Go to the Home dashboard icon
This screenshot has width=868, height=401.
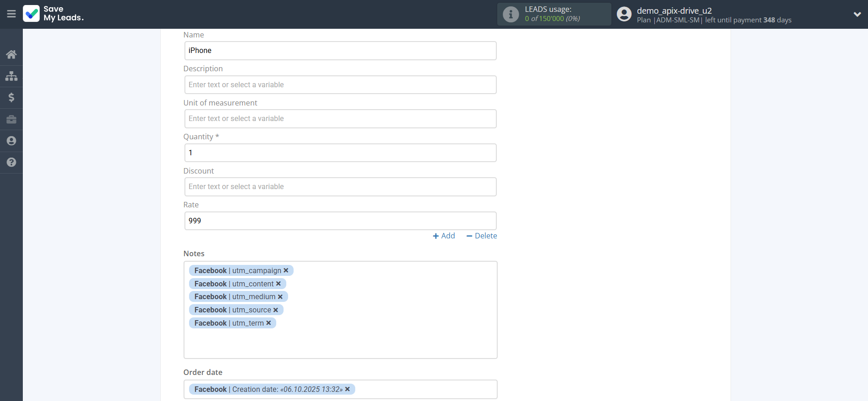coord(11,54)
